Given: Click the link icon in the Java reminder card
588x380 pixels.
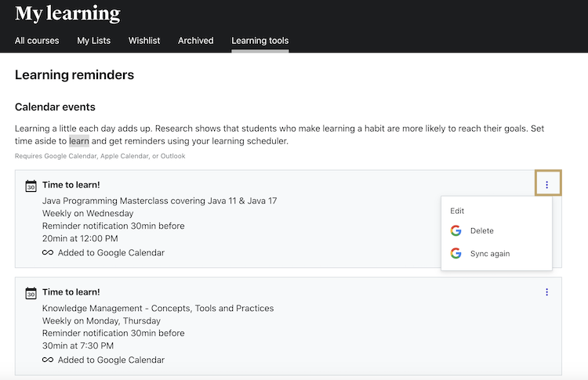Looking at the screenshot, I should pos(48,253).
